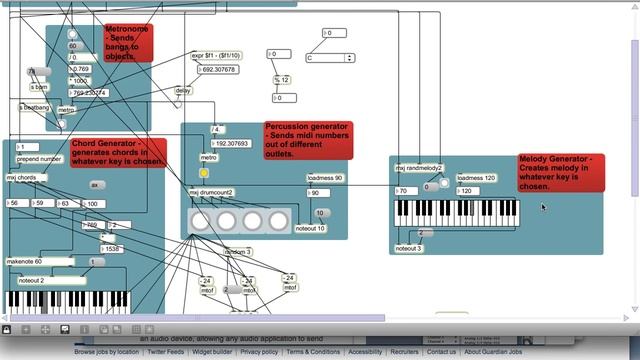Select the 'mxj drumcount2' object

pyautogui.click(x=211, y=192)
